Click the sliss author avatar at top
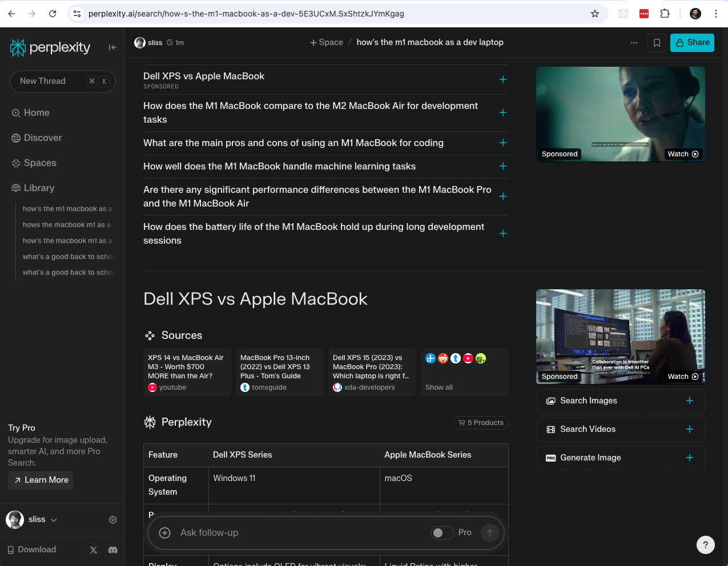 coord(140,43)
